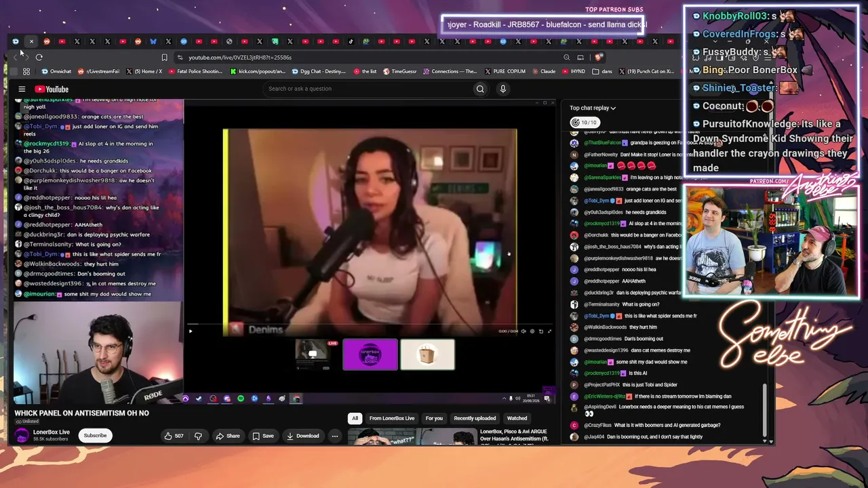Open the 'dans' bookmarks folder

(603, 71)
